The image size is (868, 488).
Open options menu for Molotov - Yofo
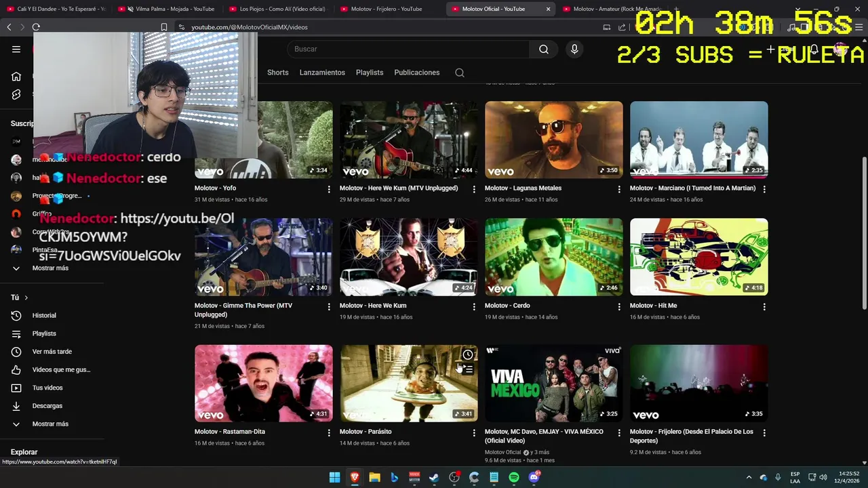[x=329, y=189]
